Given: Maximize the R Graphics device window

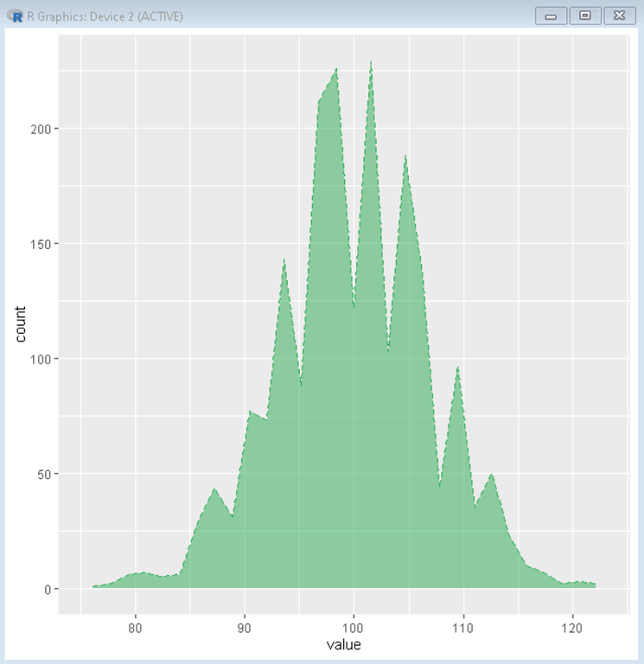Looking at the screenshot, I should tap(585, 16).
